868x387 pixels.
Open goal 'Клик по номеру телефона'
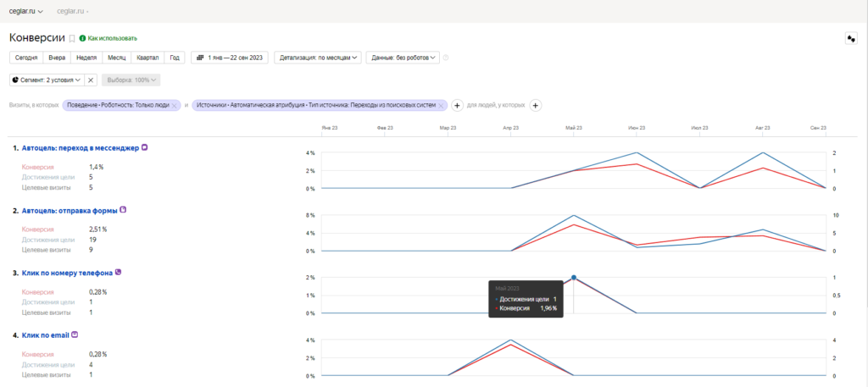67,274
